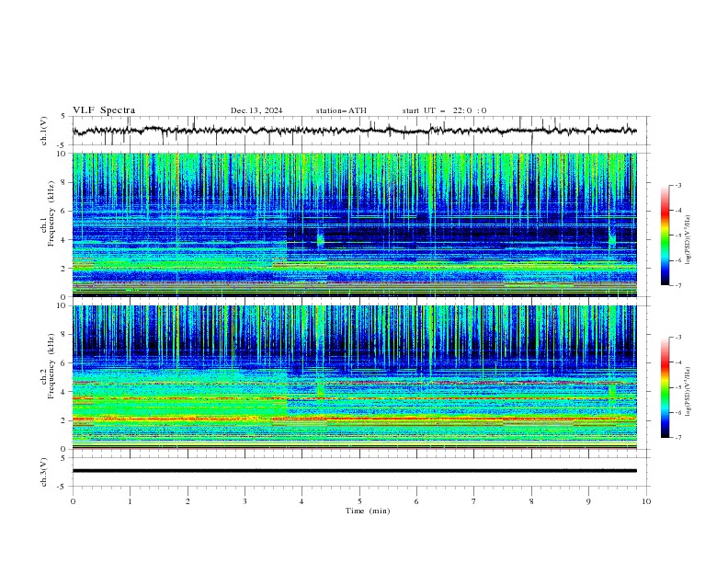Click the ch.3 voltage trace band
728x563 pixels.
click(x=355, y=471)
